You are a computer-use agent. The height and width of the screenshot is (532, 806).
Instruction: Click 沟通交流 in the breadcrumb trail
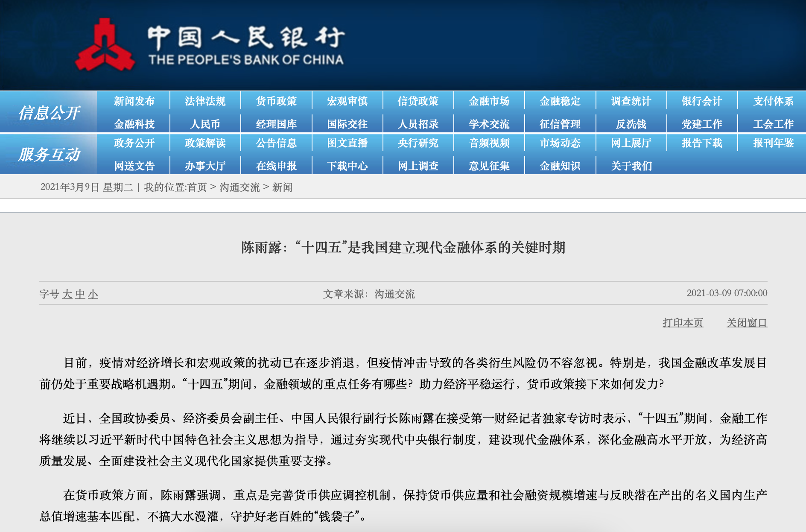pos(239,187)
